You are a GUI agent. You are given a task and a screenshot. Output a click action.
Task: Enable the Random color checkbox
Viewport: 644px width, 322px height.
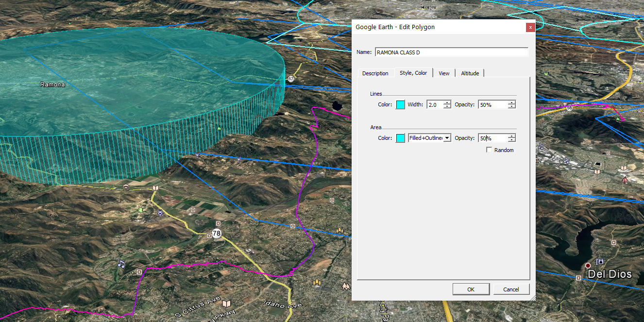489,150
